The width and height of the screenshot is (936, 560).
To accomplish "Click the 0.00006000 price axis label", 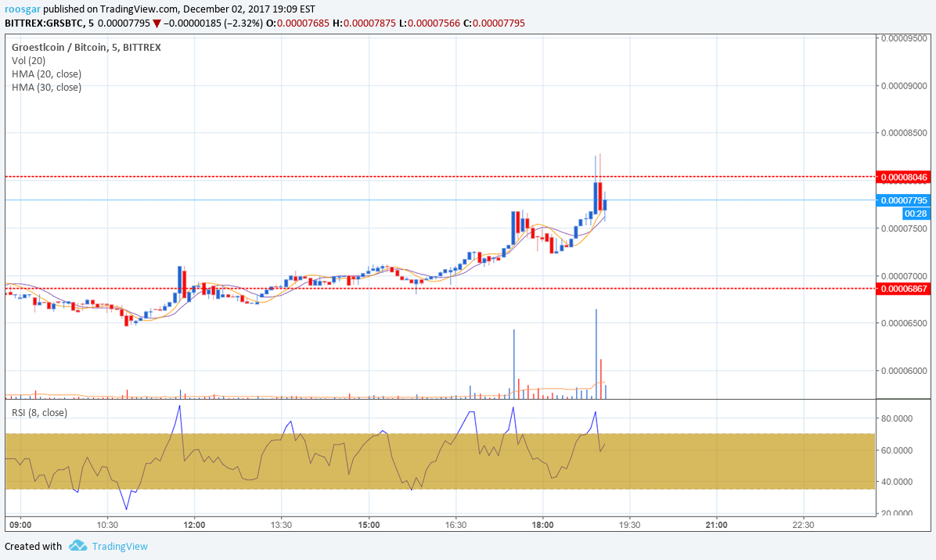I will (905, 371).
